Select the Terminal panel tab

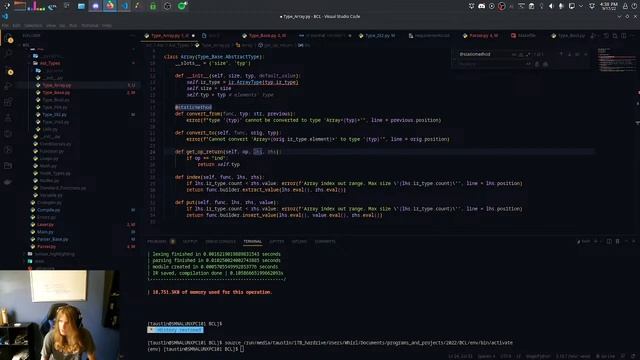(x=253, y=242)
